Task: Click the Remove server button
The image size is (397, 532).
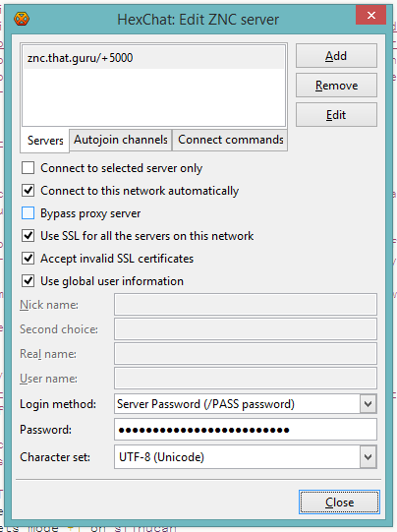Action: click(336, 86)
